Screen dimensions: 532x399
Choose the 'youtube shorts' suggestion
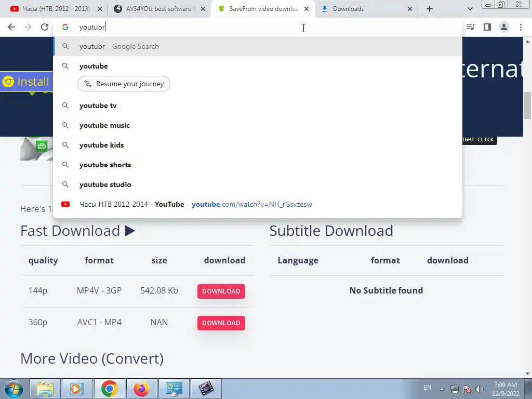[x=258, y=165]
